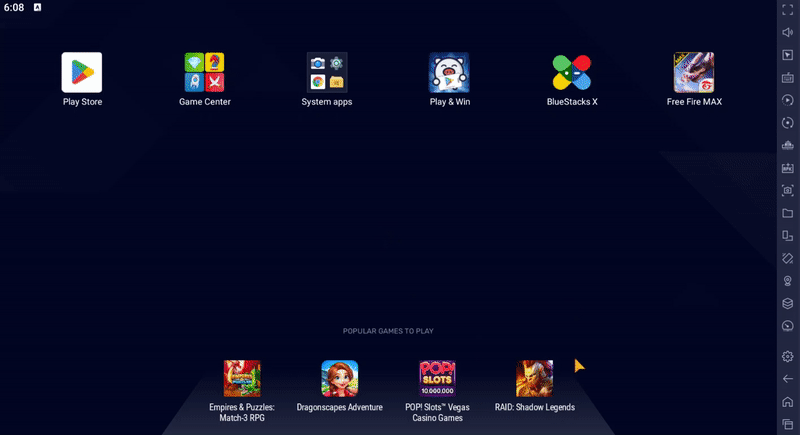
Task: Toggle the mouse cursor lock icon
Action: tap(788, 55)
